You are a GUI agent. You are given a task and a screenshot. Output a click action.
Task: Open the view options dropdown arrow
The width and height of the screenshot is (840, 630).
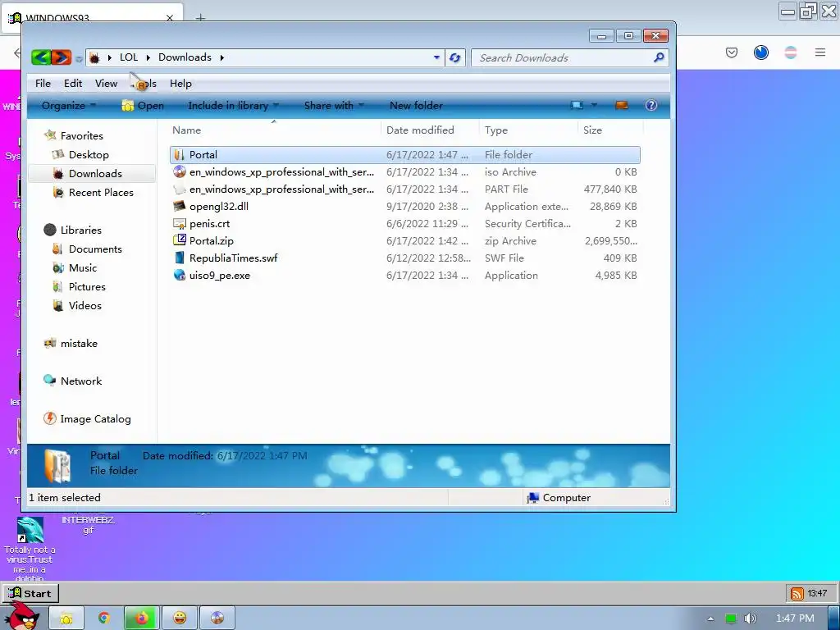594,105
